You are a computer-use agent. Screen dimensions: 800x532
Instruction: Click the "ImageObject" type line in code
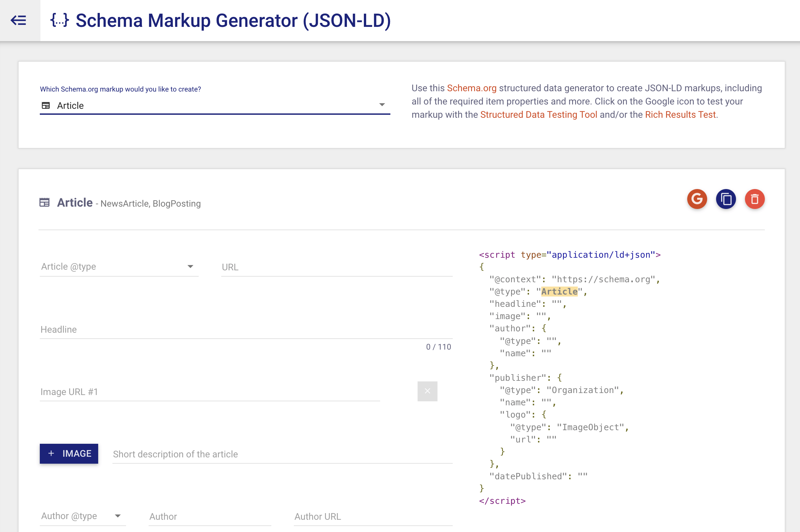tap(569, 427)
